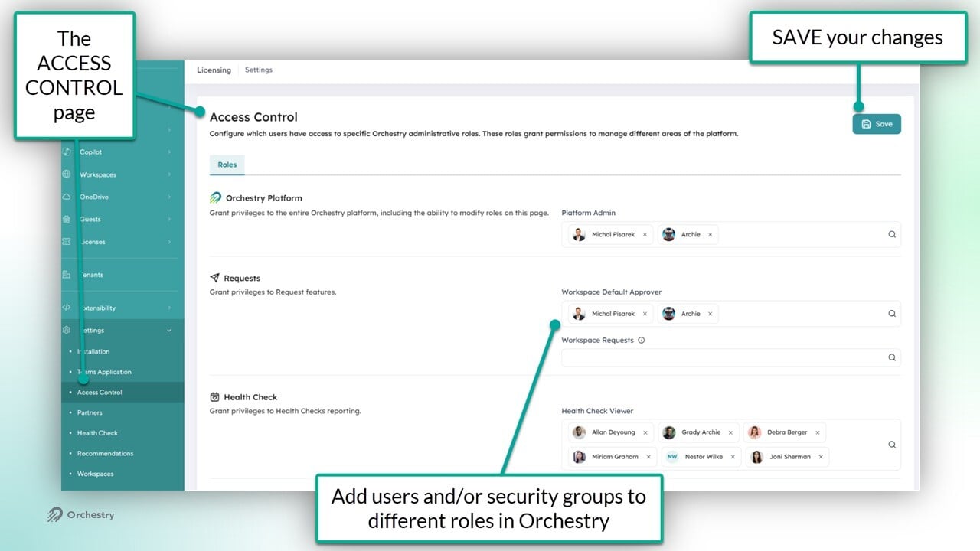Expand the top-level Workspaces sidebar chevron
Viewport: 980px width, 551px height.
pos(169,174)
